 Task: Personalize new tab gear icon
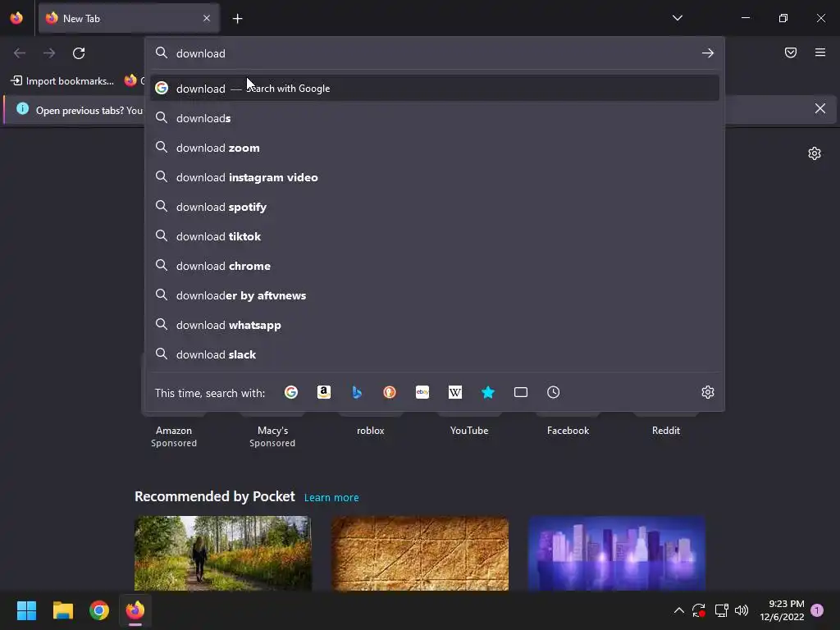[815, 153]
